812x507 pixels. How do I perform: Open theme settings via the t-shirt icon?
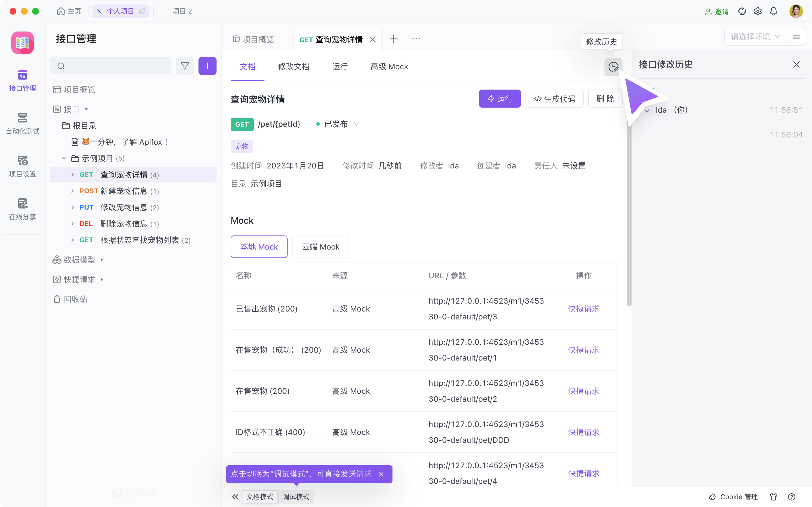click(774, 497)
